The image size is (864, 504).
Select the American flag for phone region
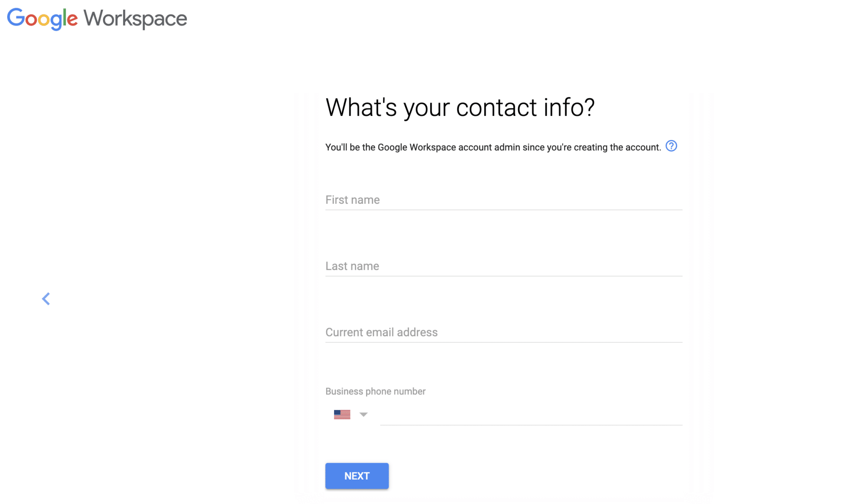[x=341, y=414]
